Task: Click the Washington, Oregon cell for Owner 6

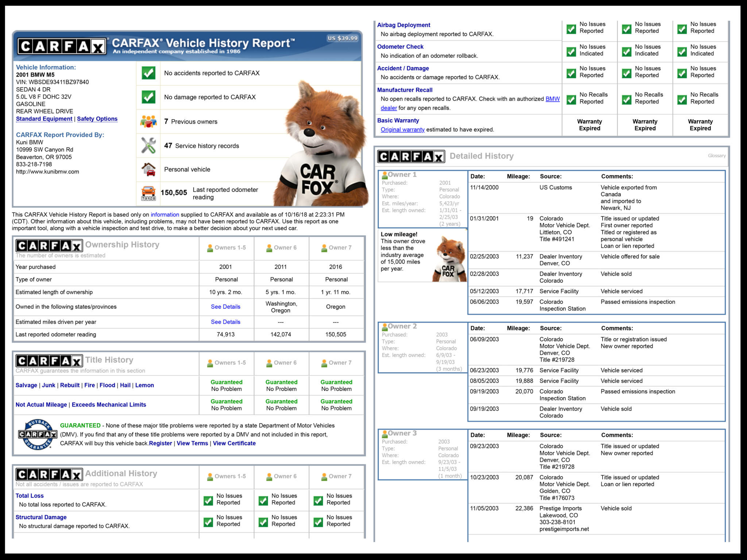Action: click(x=281, y=307)
